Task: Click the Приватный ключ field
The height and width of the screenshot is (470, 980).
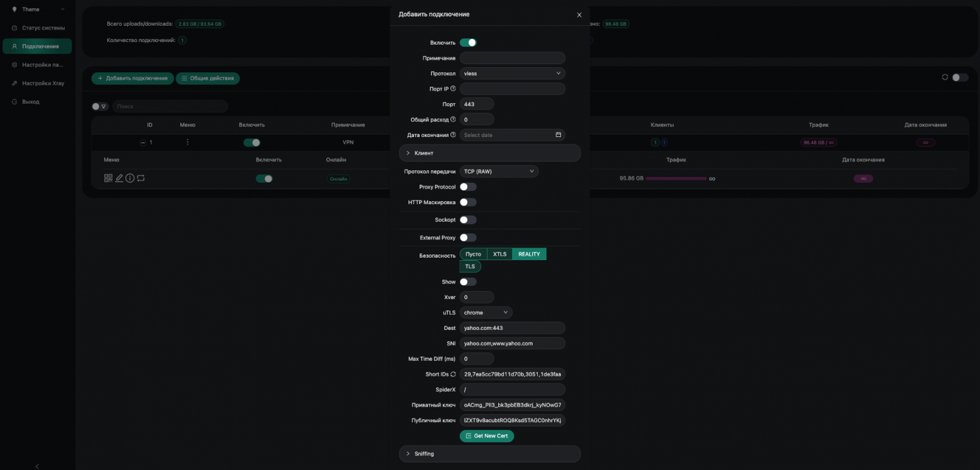Action: 513,405
